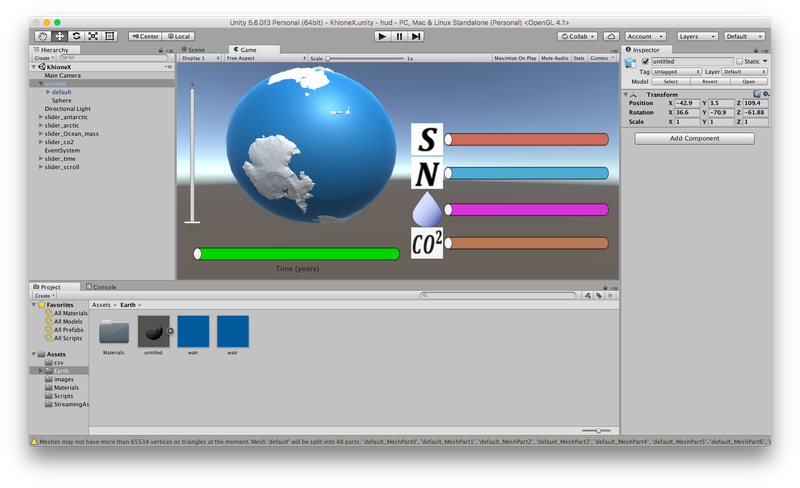The height and width of the screenshot is (488, 800).
Task: Select the Hand tool in toolbar
Action: pos(42,36)
